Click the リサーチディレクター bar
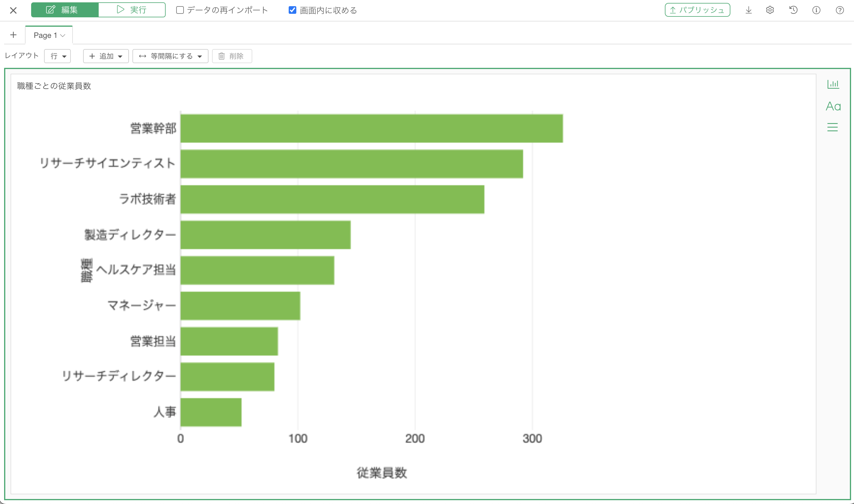 point(228,377)
